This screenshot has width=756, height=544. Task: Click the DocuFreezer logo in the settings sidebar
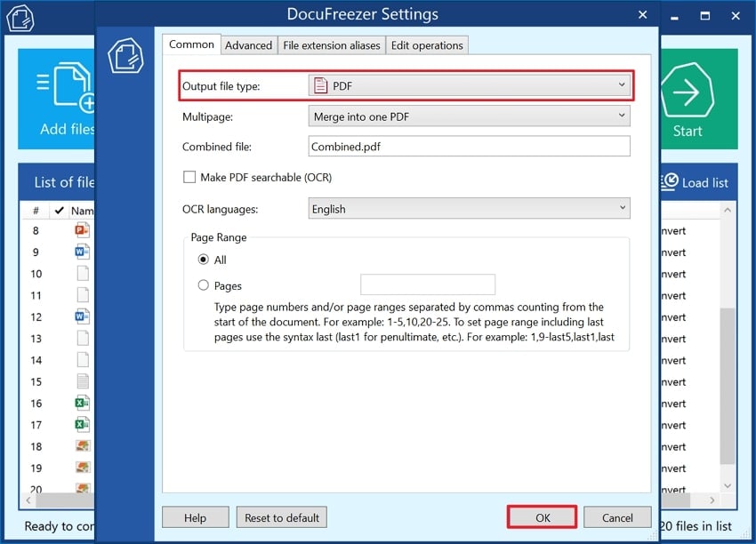point(125,56)
